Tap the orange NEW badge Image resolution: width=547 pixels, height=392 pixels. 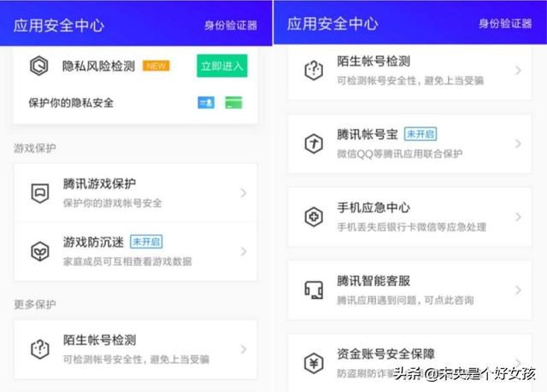pos(156,66)
